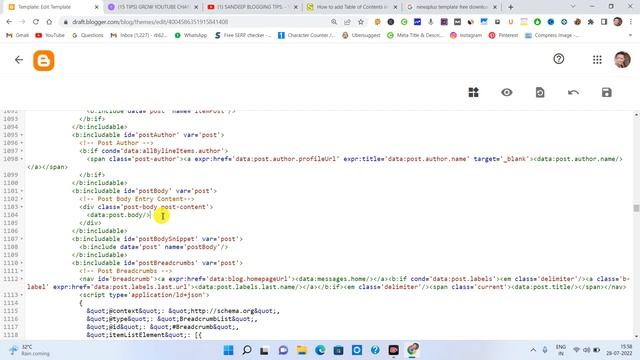
Task: Collapse the code fold at line 1095
Action: tap(22, 135)
